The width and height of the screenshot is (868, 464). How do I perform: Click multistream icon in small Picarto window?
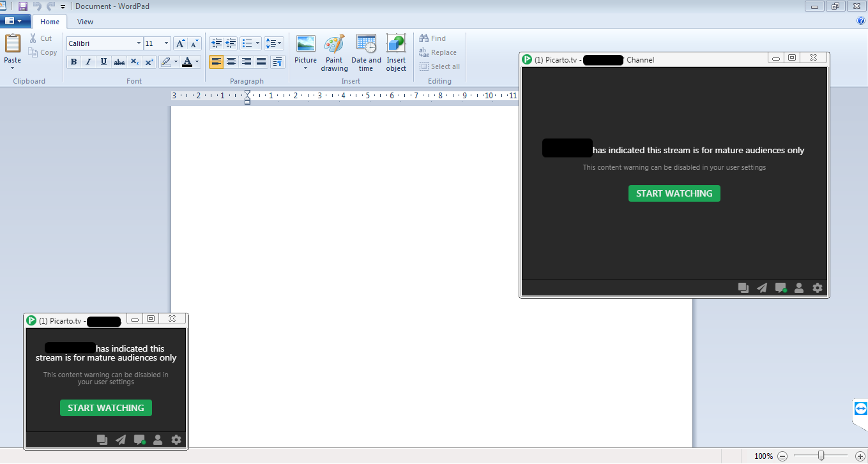coord(102,440)
